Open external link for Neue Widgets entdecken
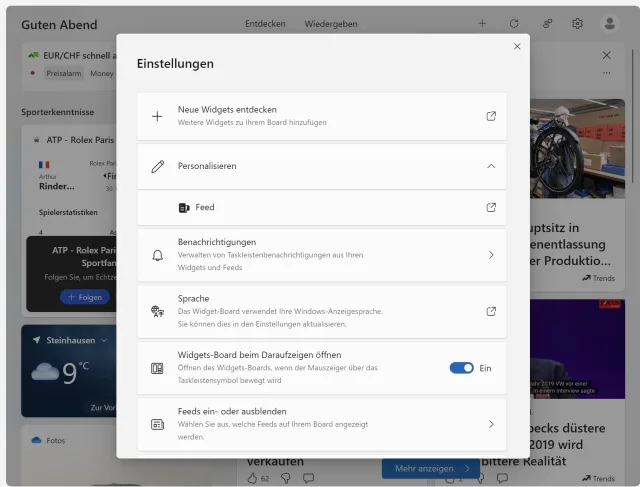 pyautogui.click(x=491, y=116)
